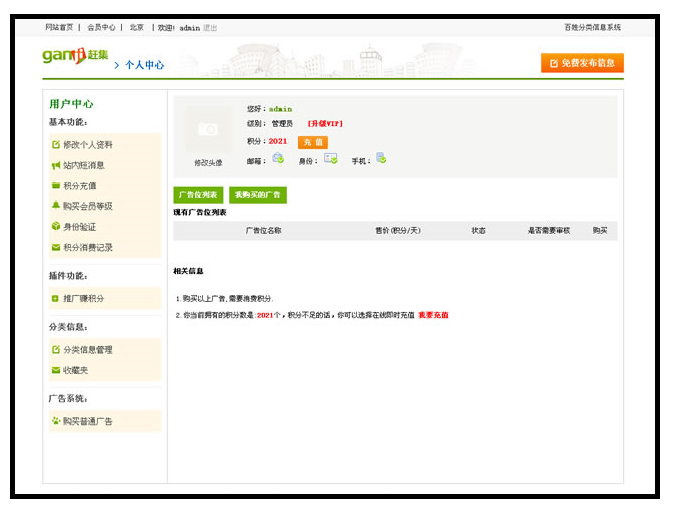View 积分消费记录 in sidebar

(x=88, y=247)
